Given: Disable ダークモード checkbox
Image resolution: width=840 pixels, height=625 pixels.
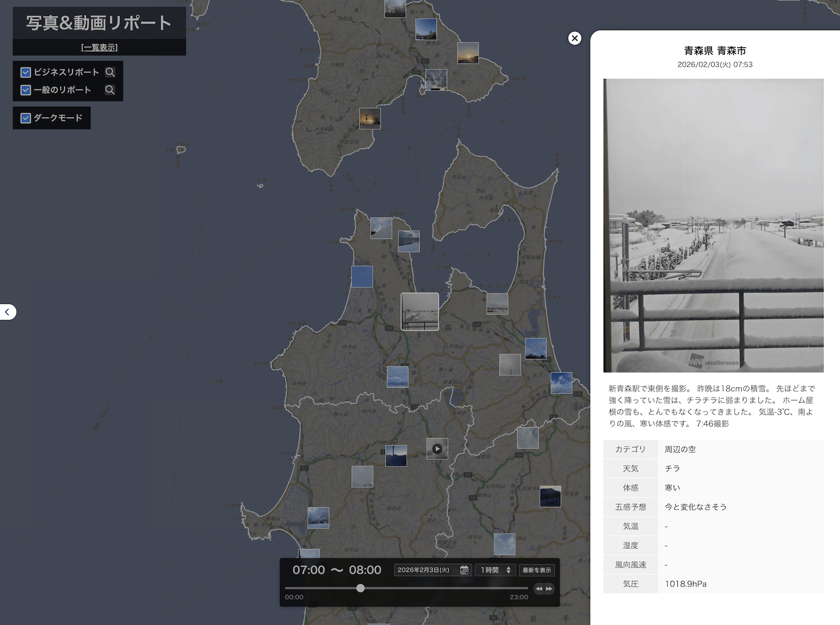Looking at the screenshot, I should [25, 118].
